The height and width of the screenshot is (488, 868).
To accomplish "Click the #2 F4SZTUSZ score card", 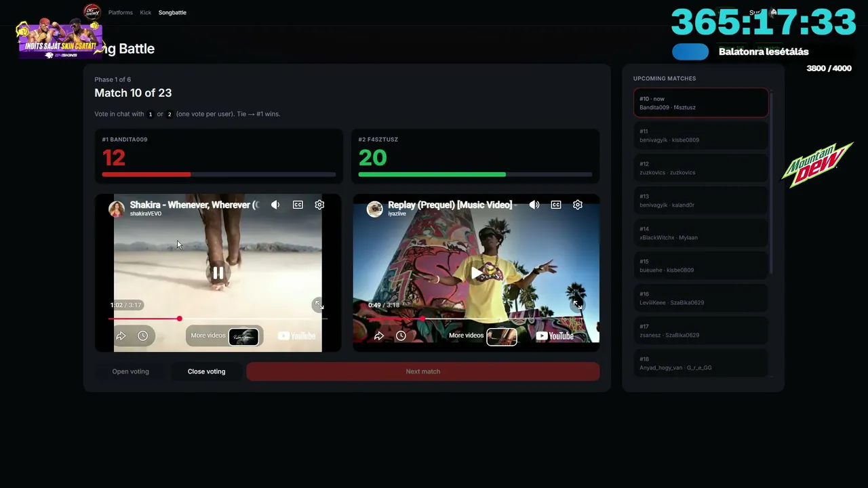I will pyautogui.click(x=475, y=156).
